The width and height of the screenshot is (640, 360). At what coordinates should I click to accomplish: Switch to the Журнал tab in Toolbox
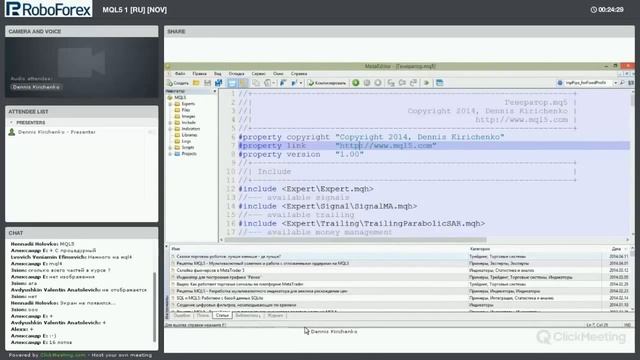(275, 316)
